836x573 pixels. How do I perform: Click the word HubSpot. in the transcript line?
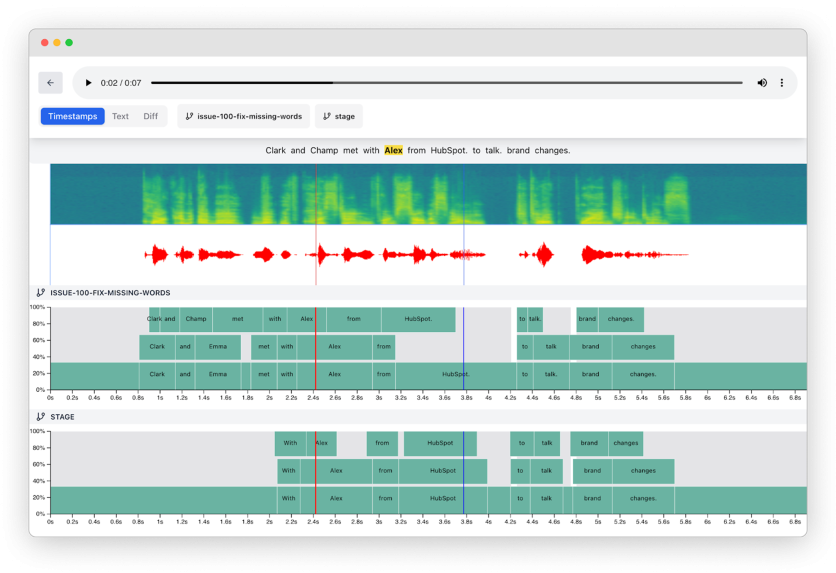(448, 150)
